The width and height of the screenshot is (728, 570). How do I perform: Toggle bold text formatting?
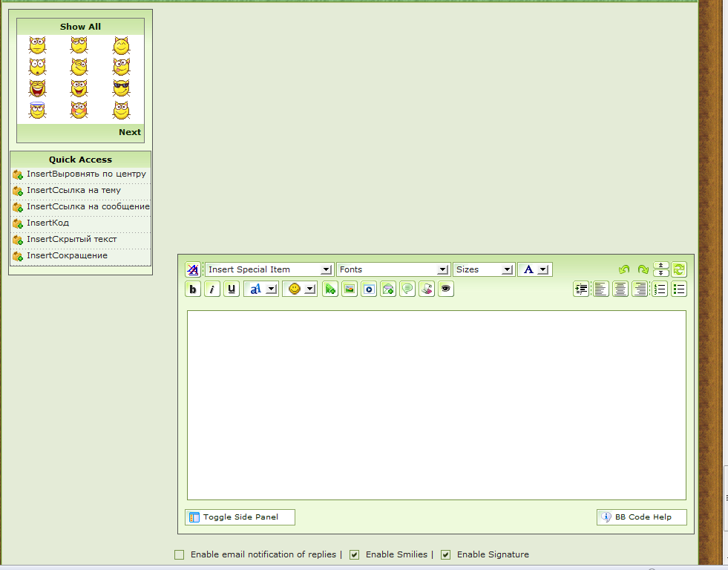pyautogui.click(x=193, y=289)
